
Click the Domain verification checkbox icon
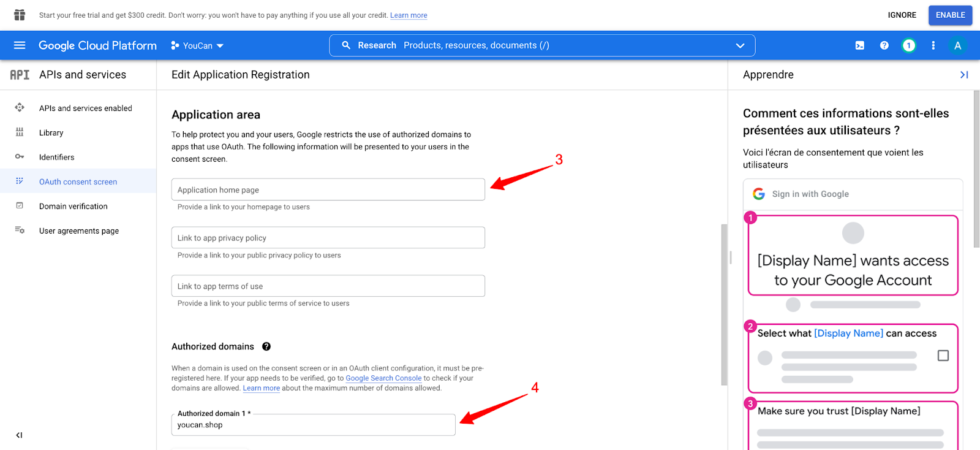point(20,206)
